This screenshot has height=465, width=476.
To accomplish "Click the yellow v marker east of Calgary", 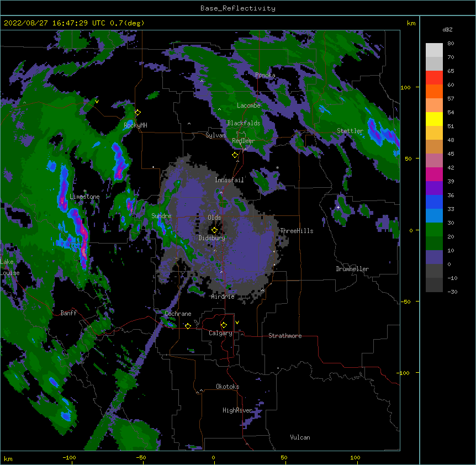I will 237,323.
